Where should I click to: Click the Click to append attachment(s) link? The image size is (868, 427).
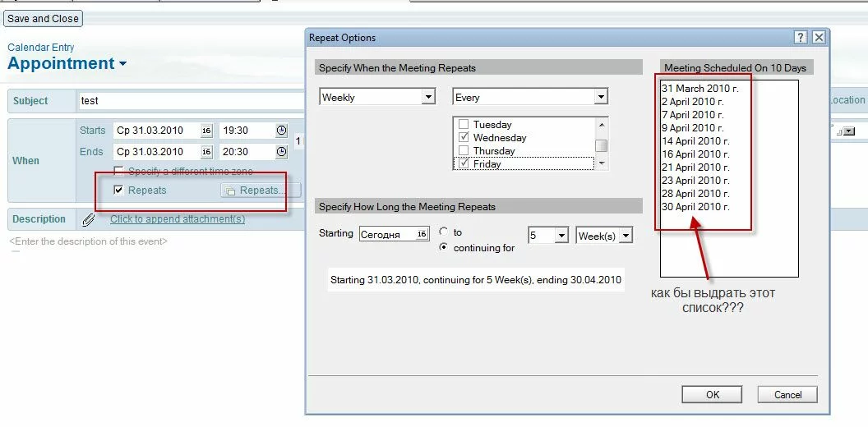pos(178,219)
